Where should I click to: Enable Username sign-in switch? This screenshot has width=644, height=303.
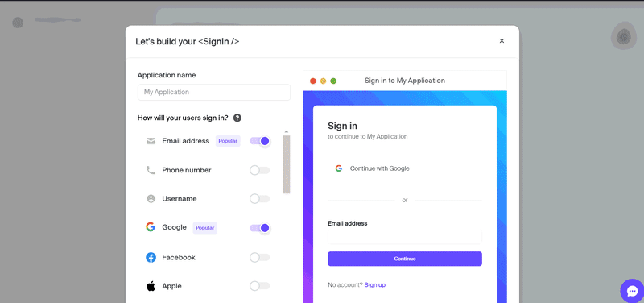click(259, 199)
